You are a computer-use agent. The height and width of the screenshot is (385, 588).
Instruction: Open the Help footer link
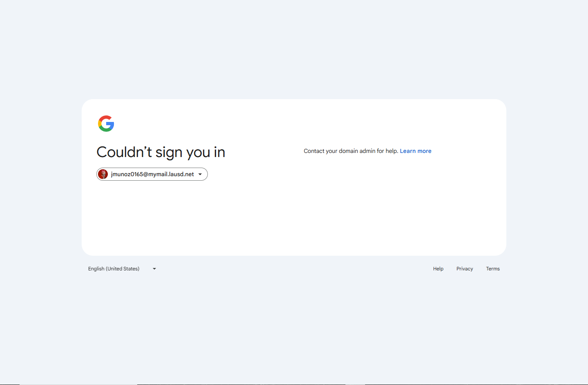coord(438,269)
